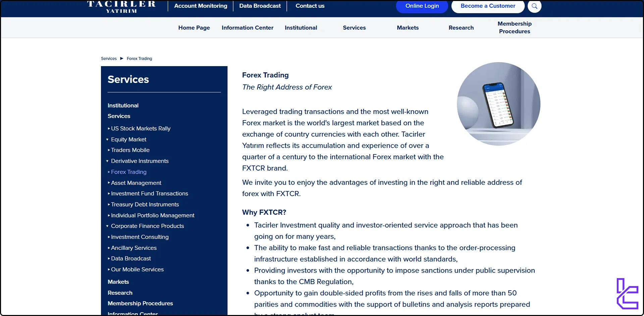Select Institutional in sidebar
The height and width of the screenshot is (316, 644).
pos(123,105)
